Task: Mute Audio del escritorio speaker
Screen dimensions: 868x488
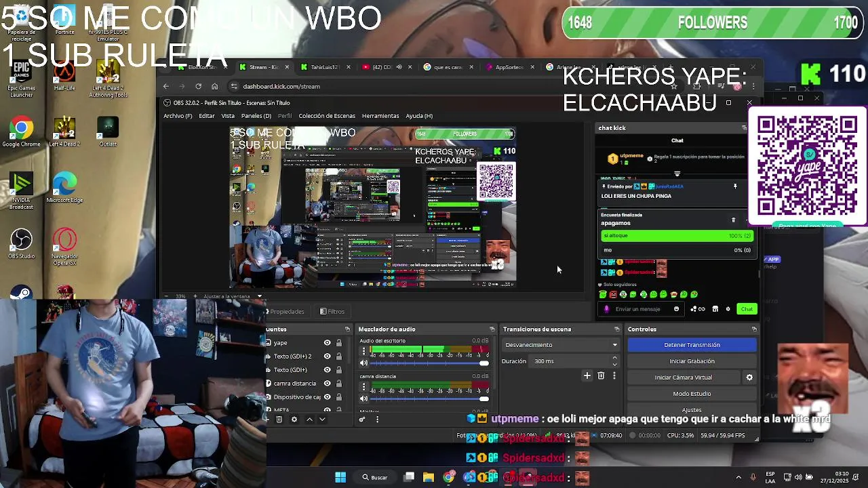Action: tap(363, 363)
